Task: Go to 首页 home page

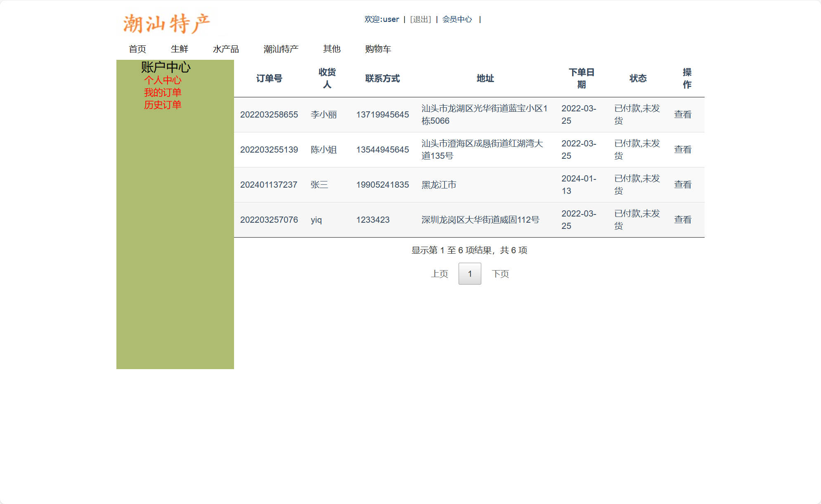Action: pos(138,49)
